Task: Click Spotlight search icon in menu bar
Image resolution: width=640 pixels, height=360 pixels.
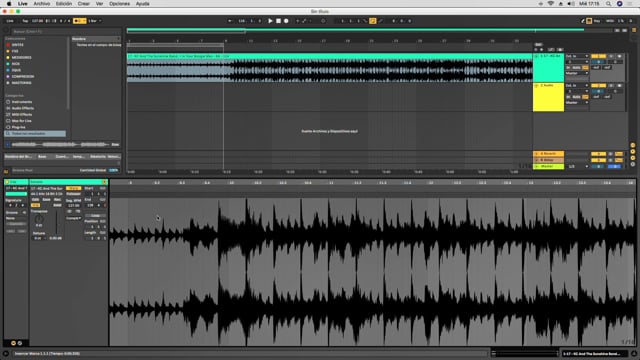Action: (608, 4)
